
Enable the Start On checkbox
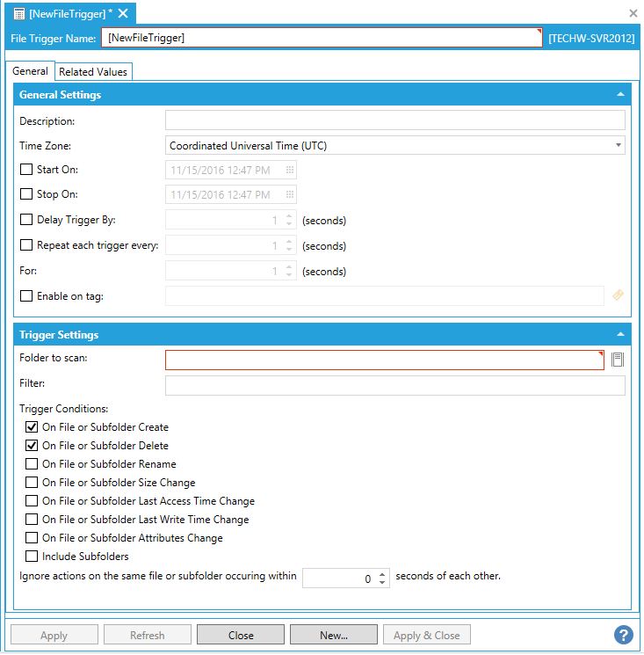click(x=26, y=170)
